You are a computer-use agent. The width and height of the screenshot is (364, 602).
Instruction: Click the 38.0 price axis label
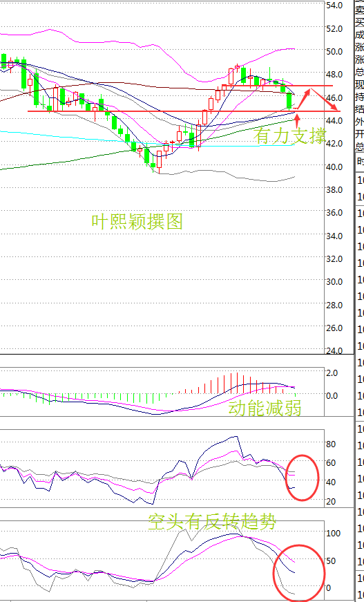pyautogui.click(x=334, y=189)
